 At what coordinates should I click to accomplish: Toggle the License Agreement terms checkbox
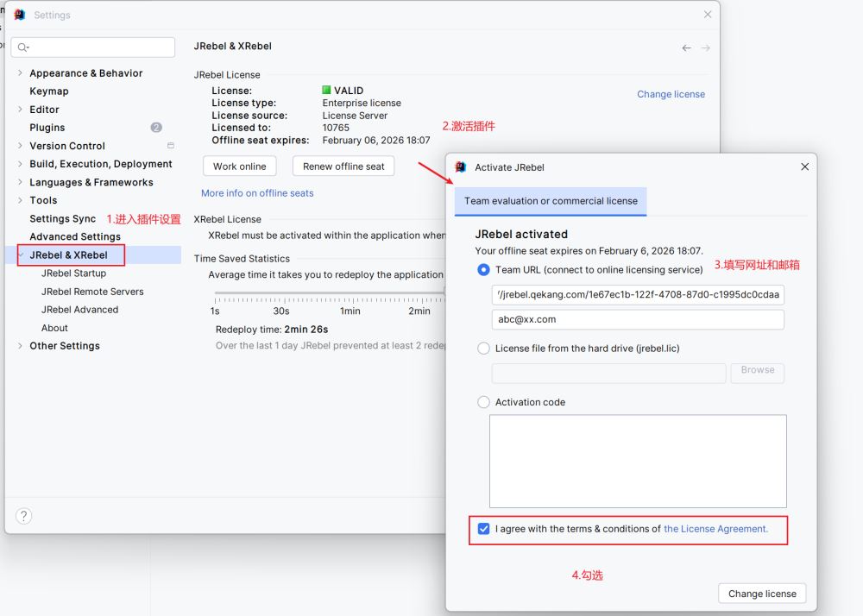coord(483,529)
